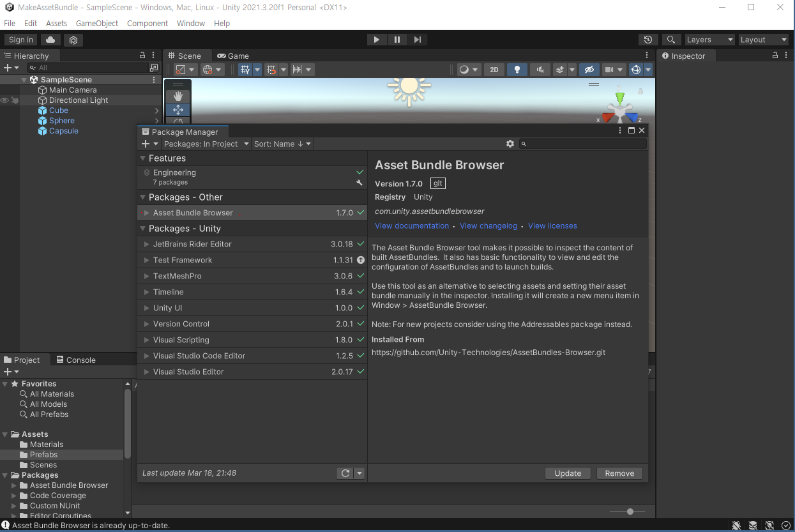Lock the Hierarchy panel
This screenshot has height=532, width=795.
[x=142, y=56]
